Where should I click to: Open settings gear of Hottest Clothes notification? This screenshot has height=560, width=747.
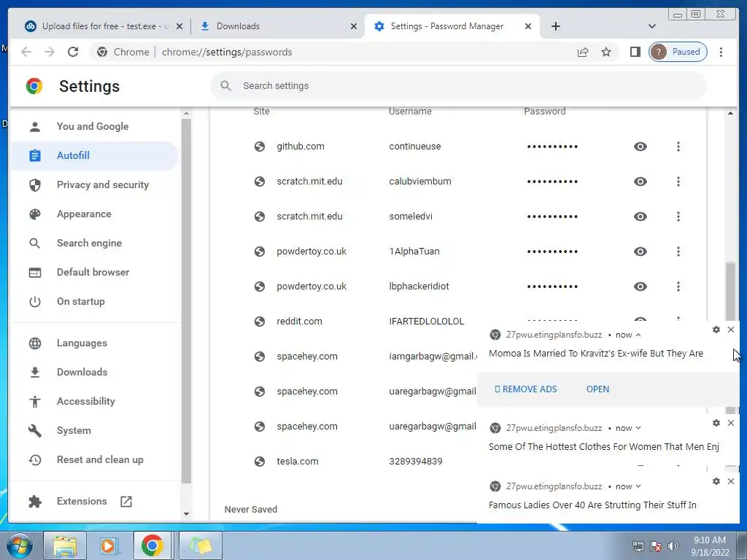pos(716,423)
